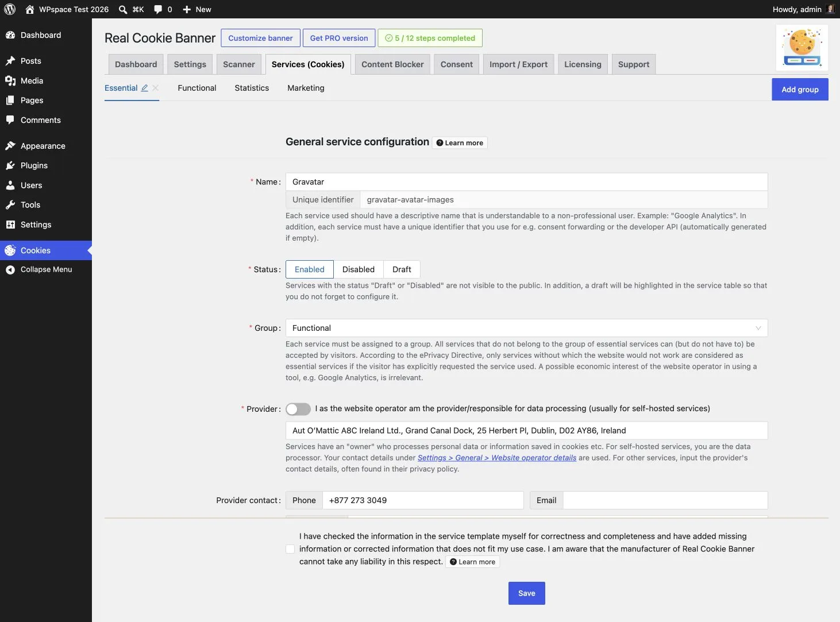Viewport: 840px width, 622px height.
Task: Click the provider Email input field
Action: tap(665, 500)
